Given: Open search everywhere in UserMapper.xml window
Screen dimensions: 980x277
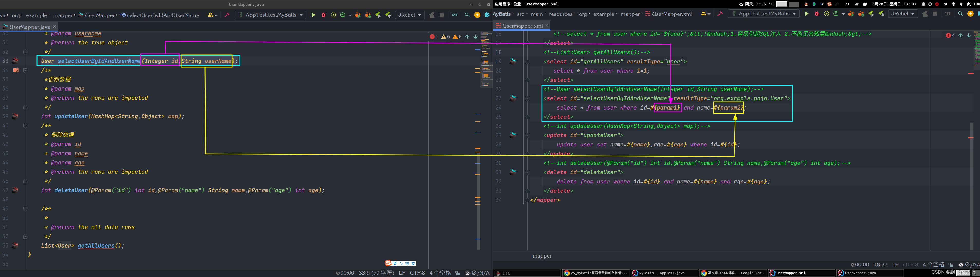Looking at the screenshot, I should [960, 14].
